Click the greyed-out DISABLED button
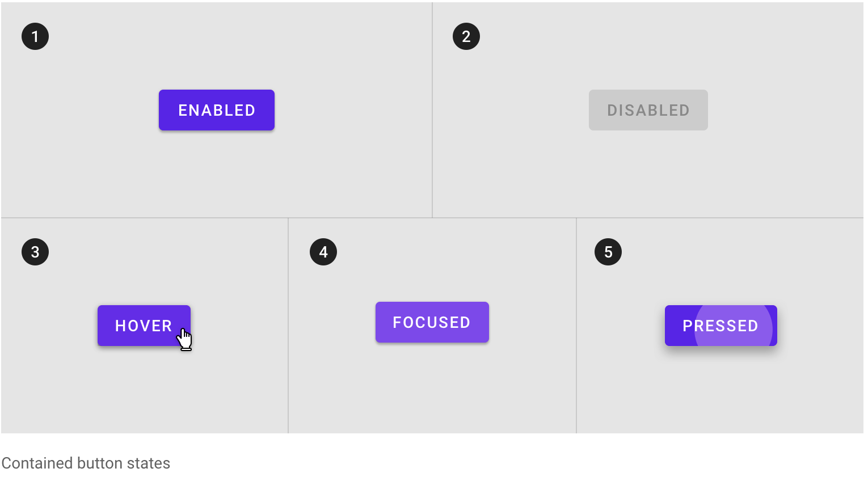 point(648,110)
